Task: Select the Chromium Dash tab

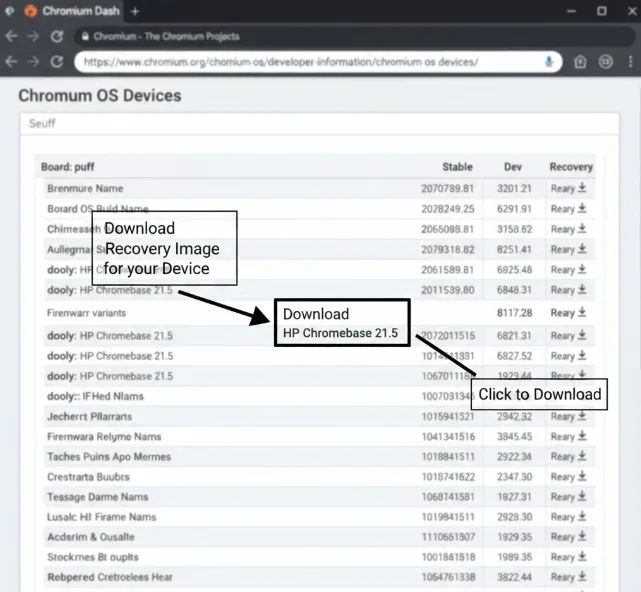Action: click(79, 11)
